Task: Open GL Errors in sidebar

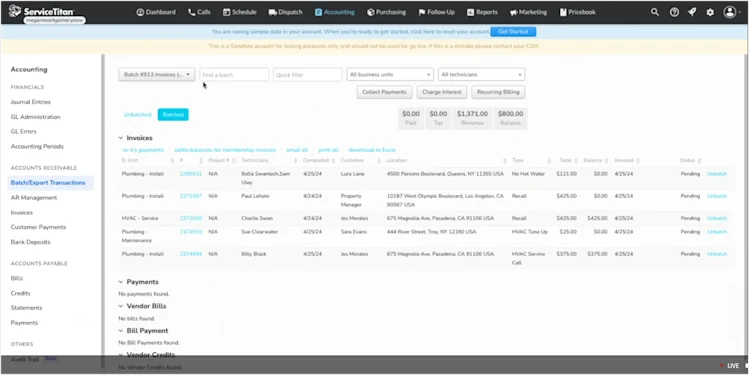Action: coord(23,131)
